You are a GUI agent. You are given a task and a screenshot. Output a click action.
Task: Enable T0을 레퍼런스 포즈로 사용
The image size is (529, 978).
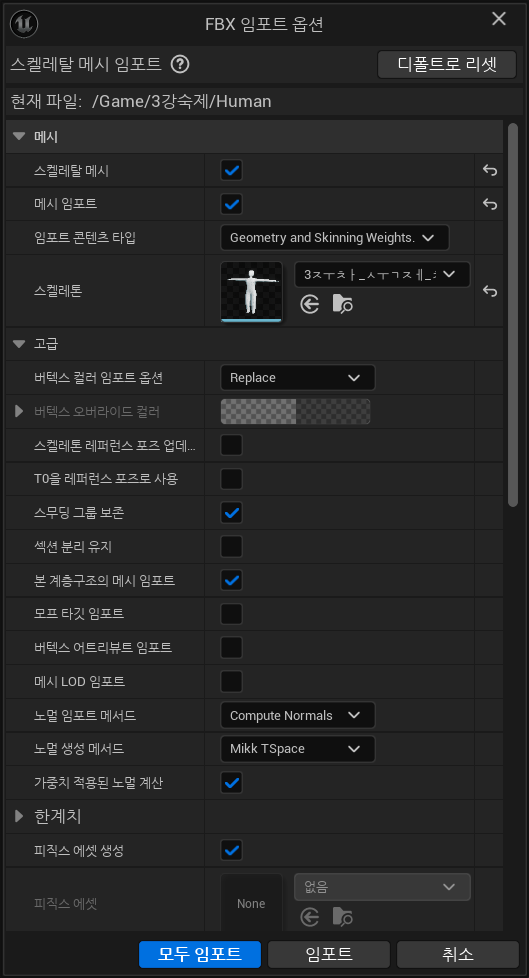tap(231, 479)
